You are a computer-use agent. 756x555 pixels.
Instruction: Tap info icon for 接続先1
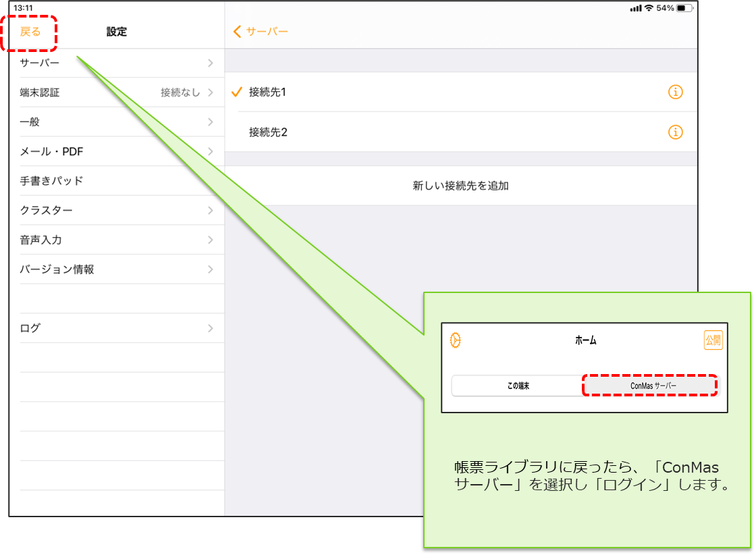click(675, 92)
